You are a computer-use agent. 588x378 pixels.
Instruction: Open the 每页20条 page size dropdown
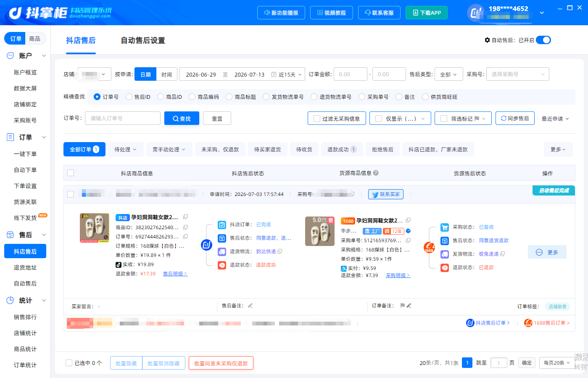[x=556, y=363]
